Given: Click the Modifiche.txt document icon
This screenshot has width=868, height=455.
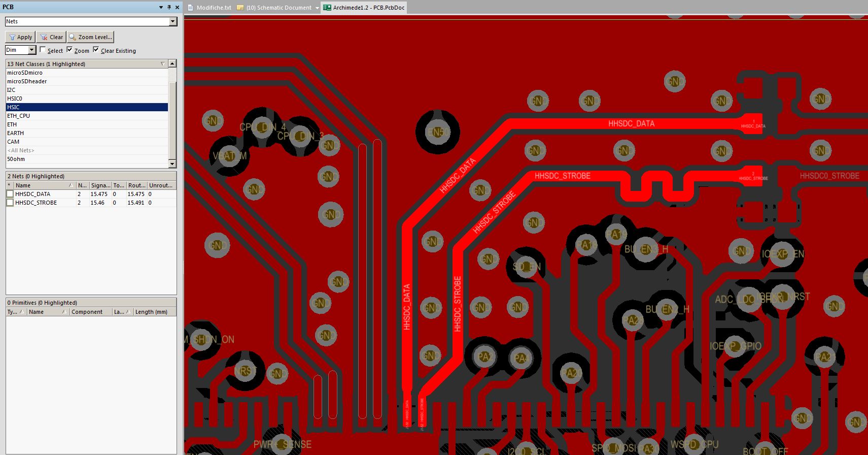Looking at the screenshot, I should point(191,8).
